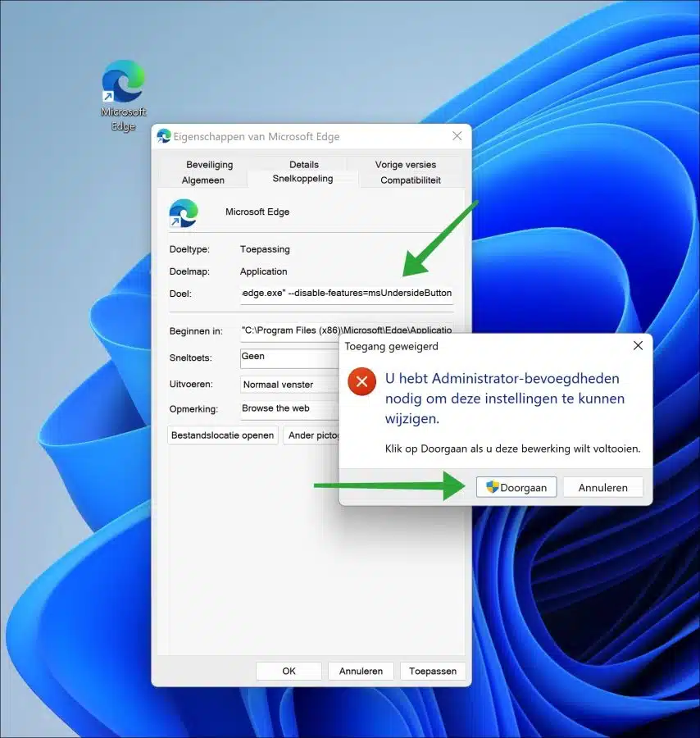Image resolution: width=700 pixels, height=738 pixels.
Task: Click Bestandslocatie openen button
Action: [x=222, y=435]
